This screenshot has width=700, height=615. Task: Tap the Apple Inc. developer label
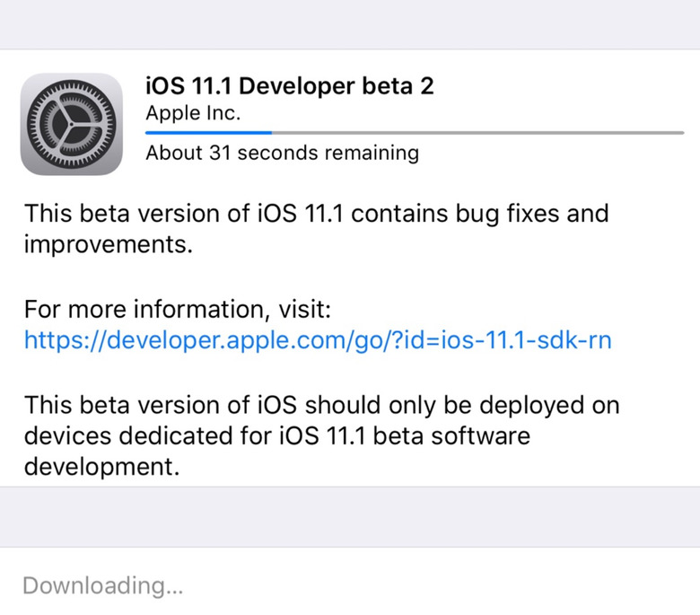pos(193,114)
